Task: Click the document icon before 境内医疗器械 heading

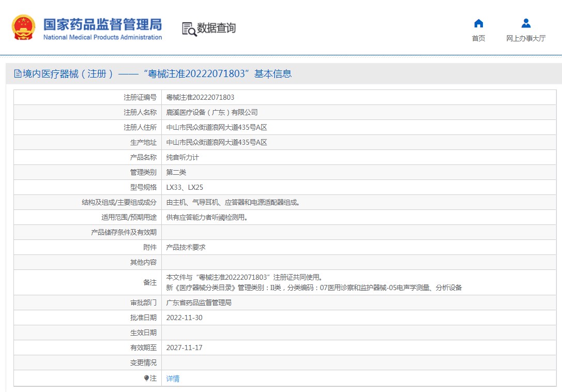Action: [x=18, y=74]
